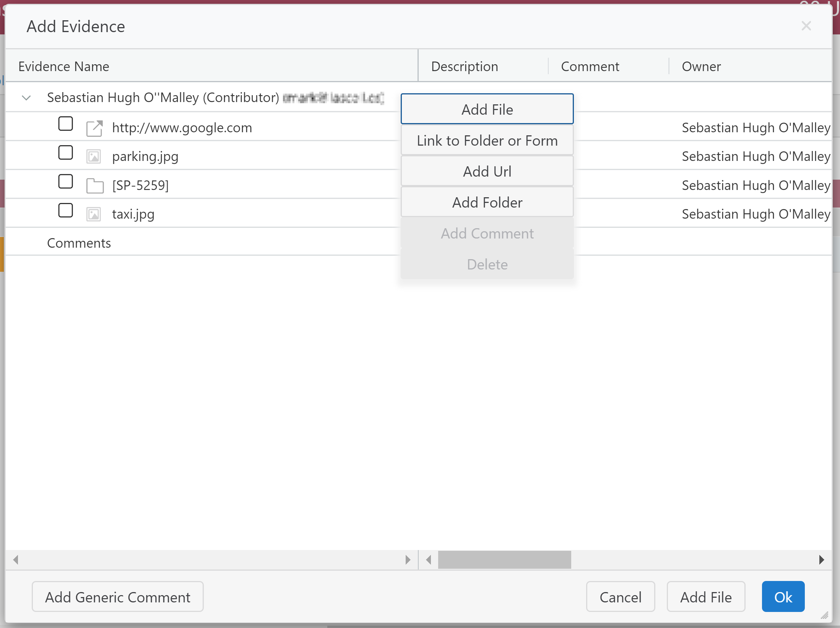Click the Add Generic Comment button
Image resolution: width=840 pixels, height=628 pixels.
pos(117,597)
